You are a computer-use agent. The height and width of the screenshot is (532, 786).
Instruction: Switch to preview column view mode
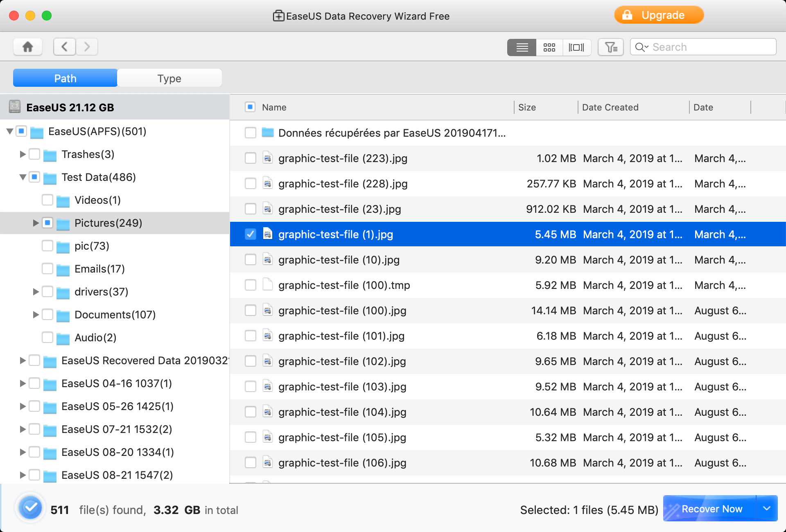tap(577, 47)
